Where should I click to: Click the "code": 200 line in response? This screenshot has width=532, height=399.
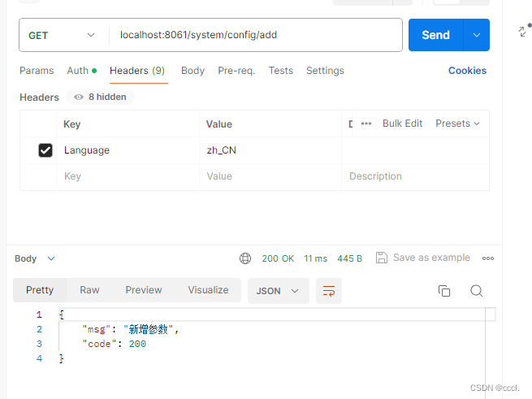point(115,344)
